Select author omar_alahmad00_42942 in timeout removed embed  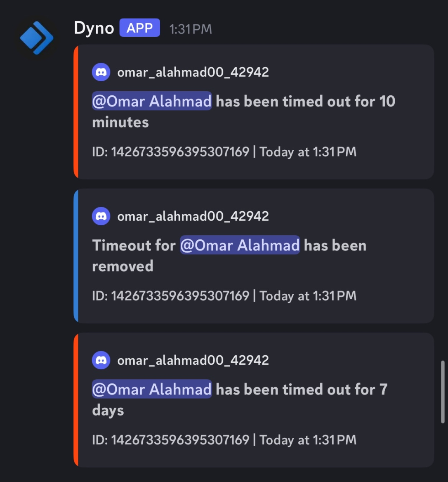(x=193, y=216)
